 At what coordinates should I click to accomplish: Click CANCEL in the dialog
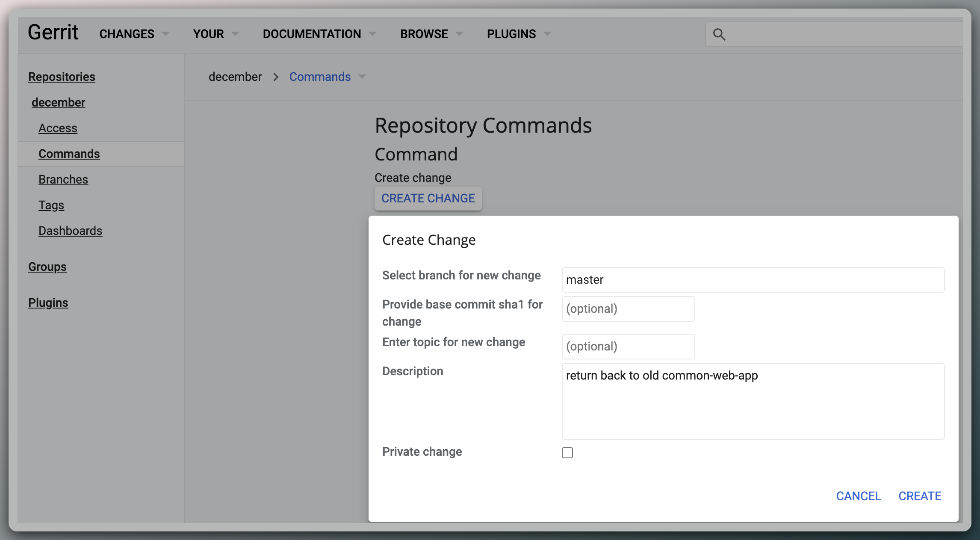pyautogui.click(x=859, y=496)
